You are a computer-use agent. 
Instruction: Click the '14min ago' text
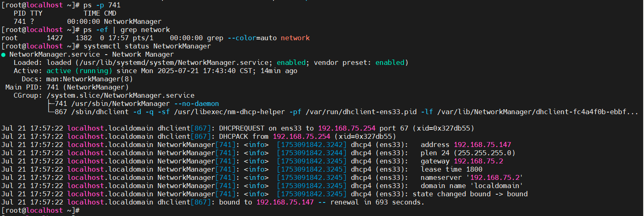point(279,71)
